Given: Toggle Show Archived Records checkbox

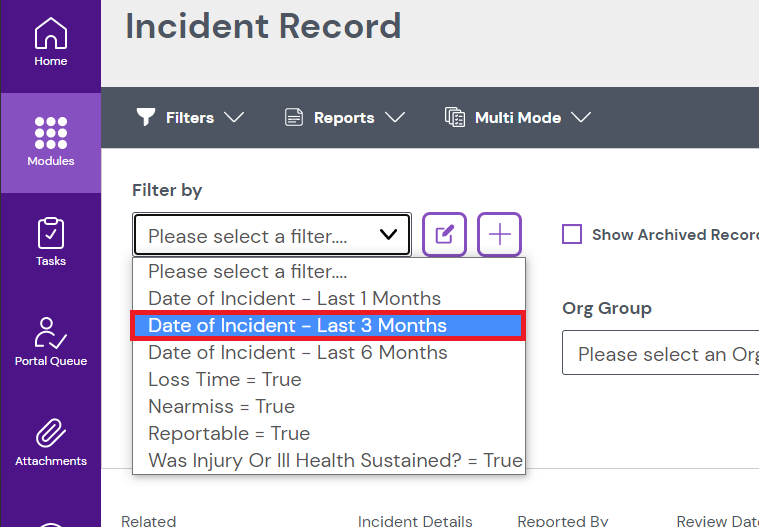Looking at the screenshot, I should pos(572,235).
